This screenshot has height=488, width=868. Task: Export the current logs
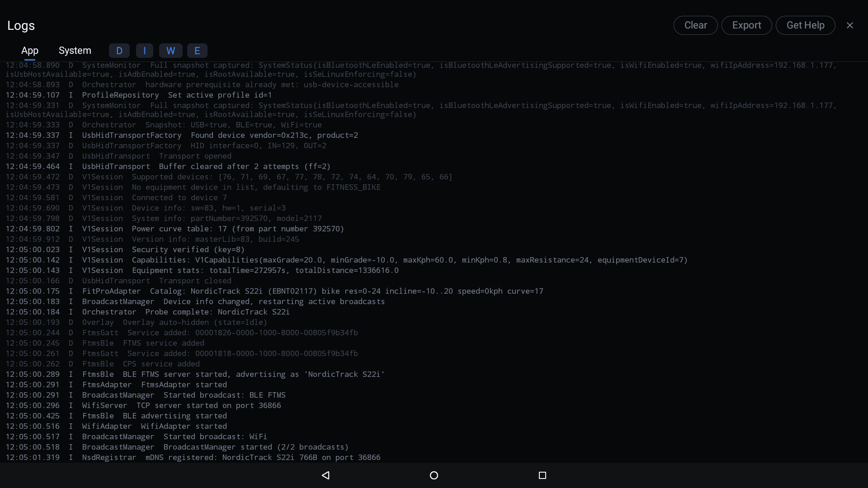point(746,25)
